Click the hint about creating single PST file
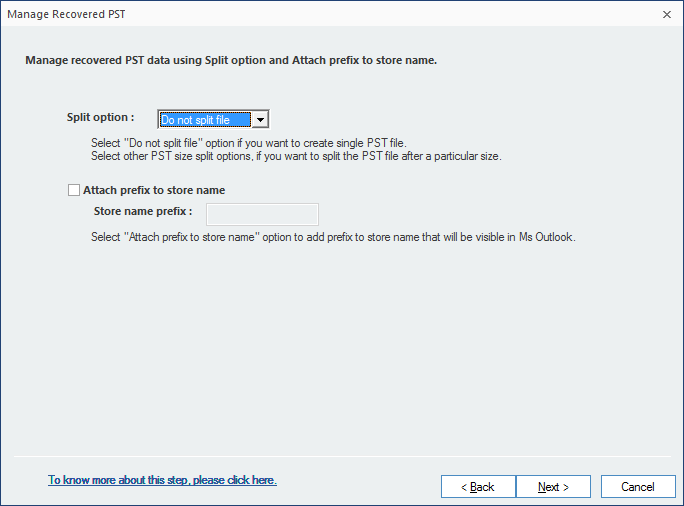The image size is (684, 506). coord(248,143)
